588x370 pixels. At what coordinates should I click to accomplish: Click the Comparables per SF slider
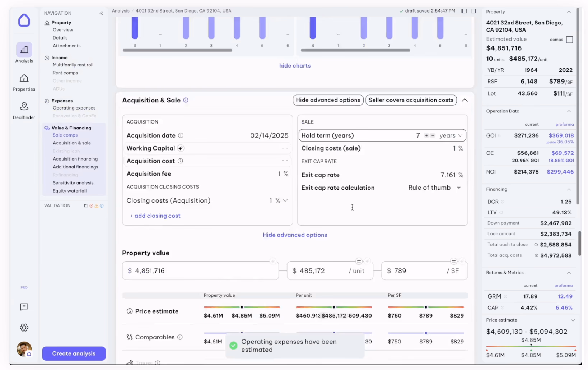426,333
